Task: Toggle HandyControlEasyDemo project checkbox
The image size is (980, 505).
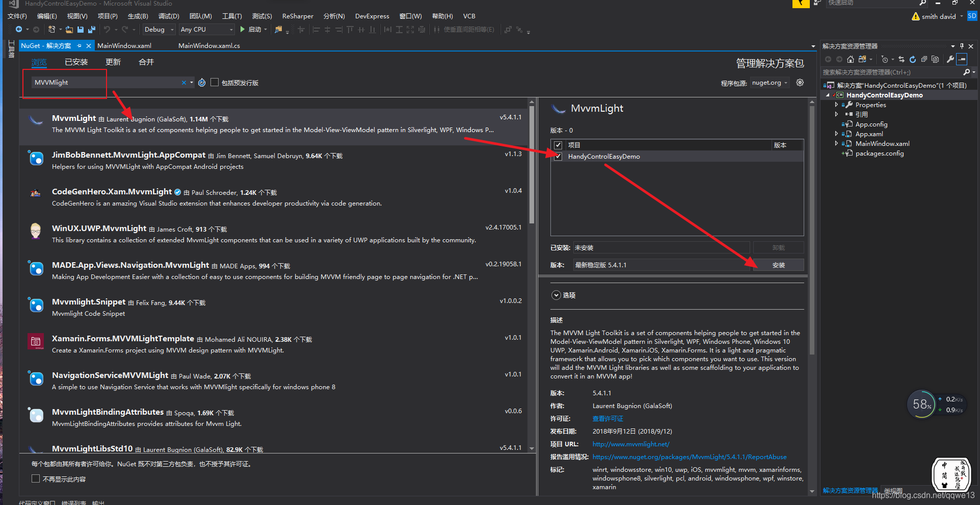Action: [x=558, y=156]
